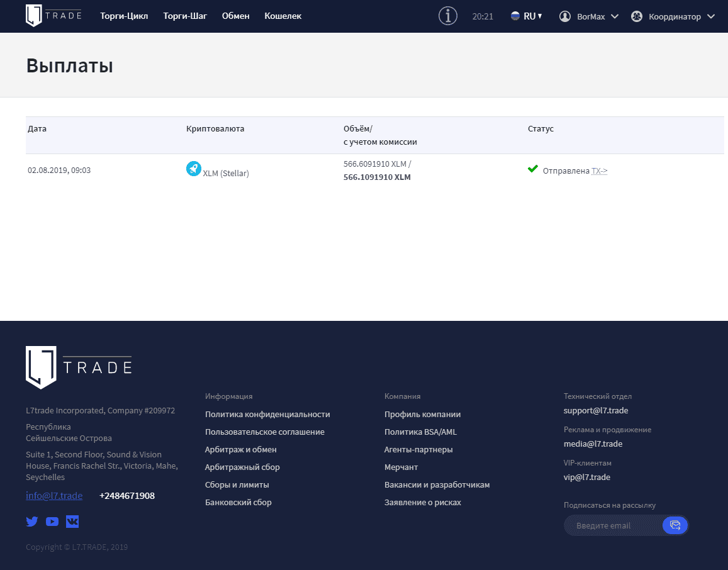Click the Координатор role icon
The width and height of the screenshot is (728, 570).
point(637,16)
